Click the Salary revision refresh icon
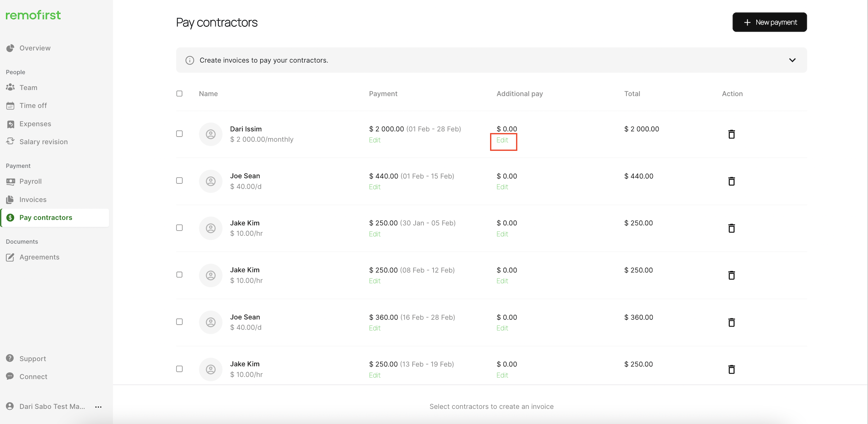 click(x=10, y=141)
